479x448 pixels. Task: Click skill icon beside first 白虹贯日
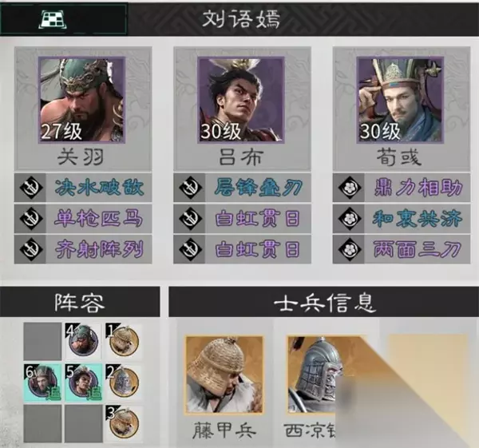(190, 219)
